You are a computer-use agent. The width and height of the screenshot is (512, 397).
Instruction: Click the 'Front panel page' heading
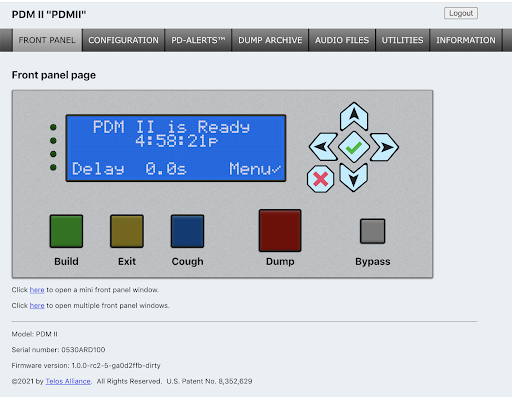[54, 75]
